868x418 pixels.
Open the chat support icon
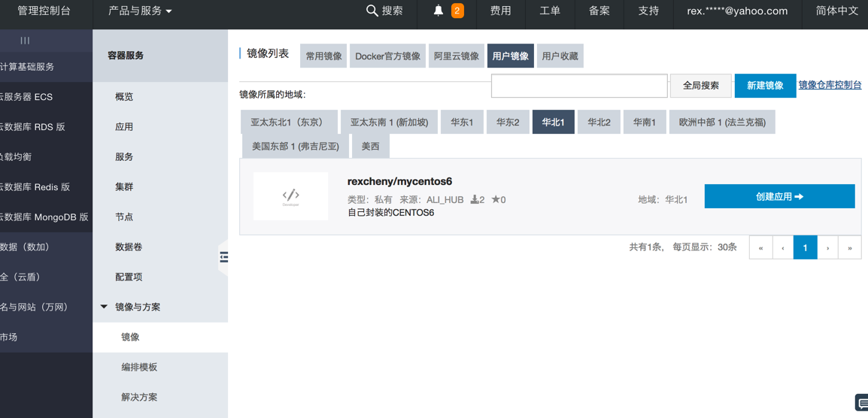[x=861, y=402]
